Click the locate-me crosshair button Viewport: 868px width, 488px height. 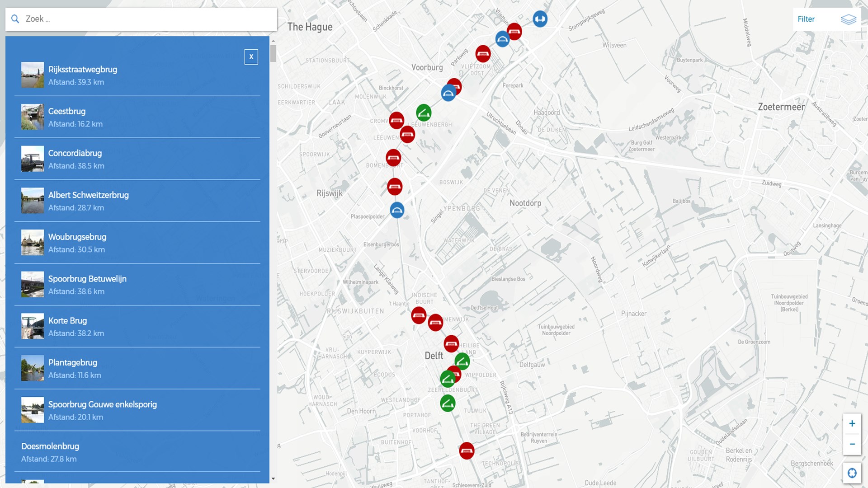852,473
